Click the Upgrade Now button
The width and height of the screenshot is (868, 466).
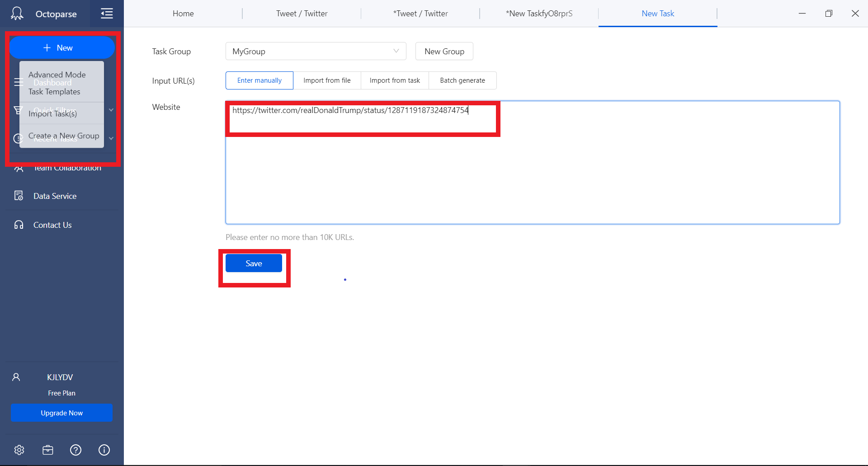(61, 413)
